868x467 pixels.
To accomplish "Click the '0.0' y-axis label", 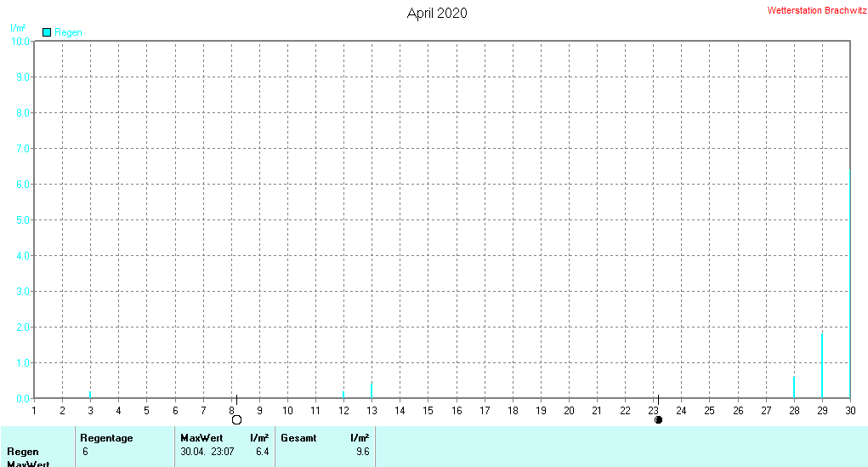I will click(x=23, y=399).
